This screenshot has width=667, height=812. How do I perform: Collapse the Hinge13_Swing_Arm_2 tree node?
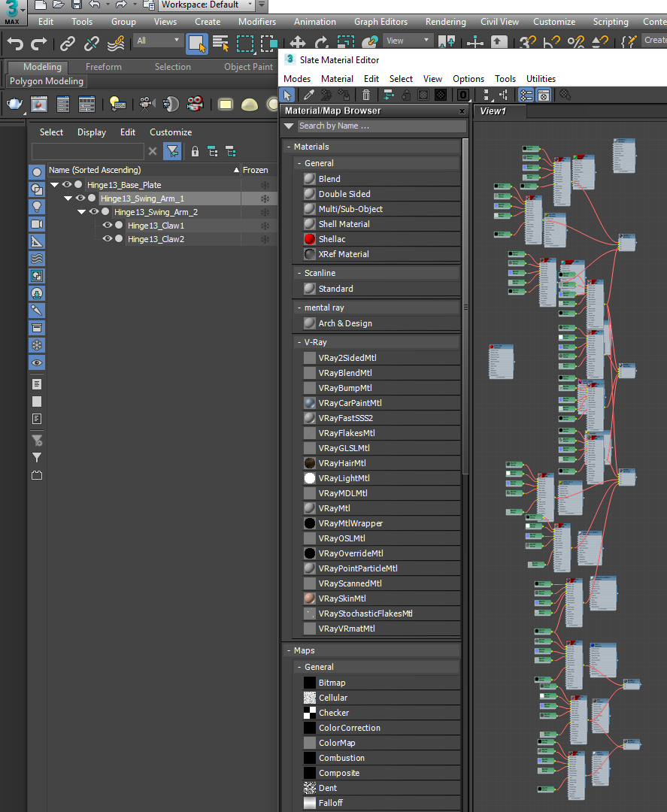click(81, 212)
